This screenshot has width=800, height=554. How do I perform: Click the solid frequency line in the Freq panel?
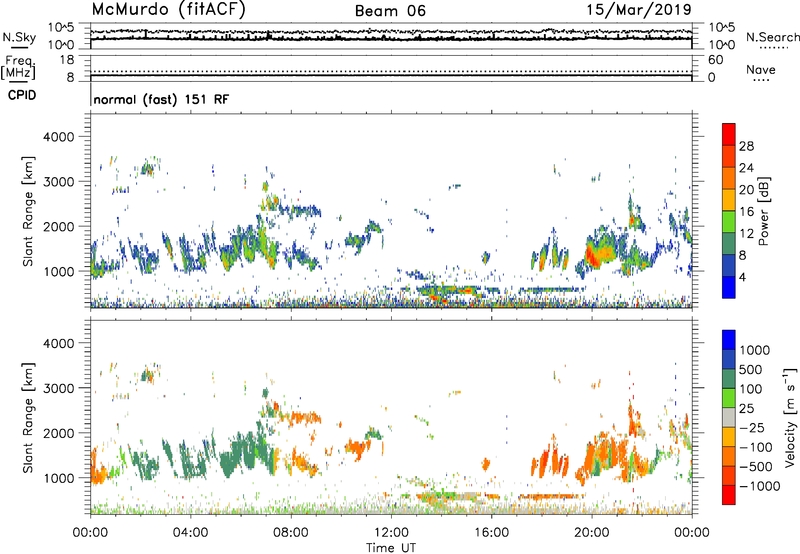pos(391,76)
